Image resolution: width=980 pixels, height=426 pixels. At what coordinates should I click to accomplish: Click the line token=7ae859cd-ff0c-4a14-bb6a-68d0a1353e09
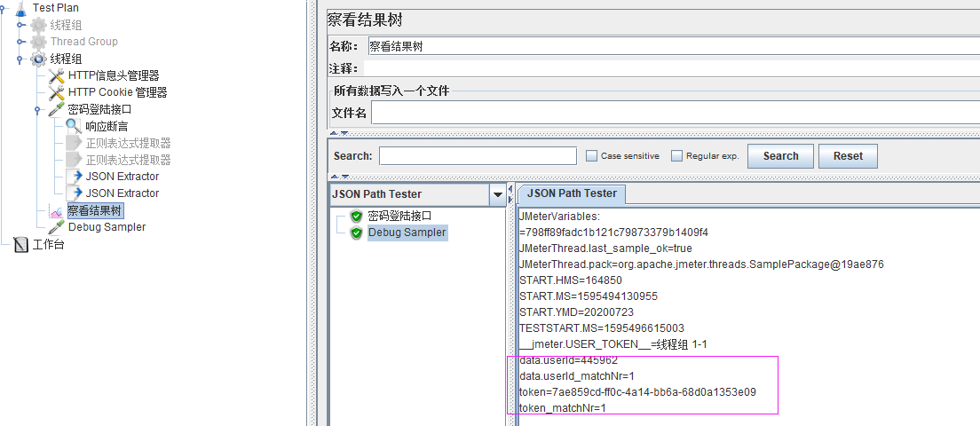point(637,392)
